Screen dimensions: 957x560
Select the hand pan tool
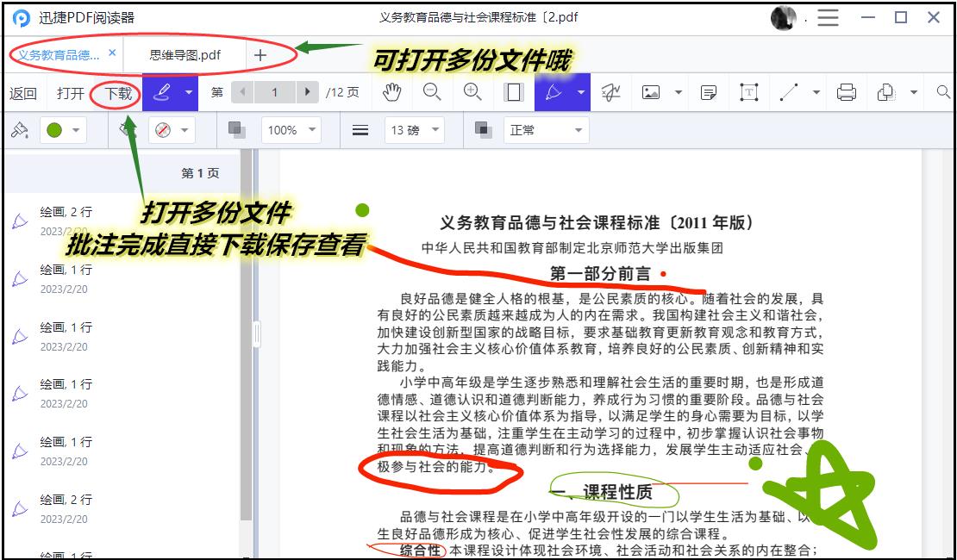tap(391, 92)
